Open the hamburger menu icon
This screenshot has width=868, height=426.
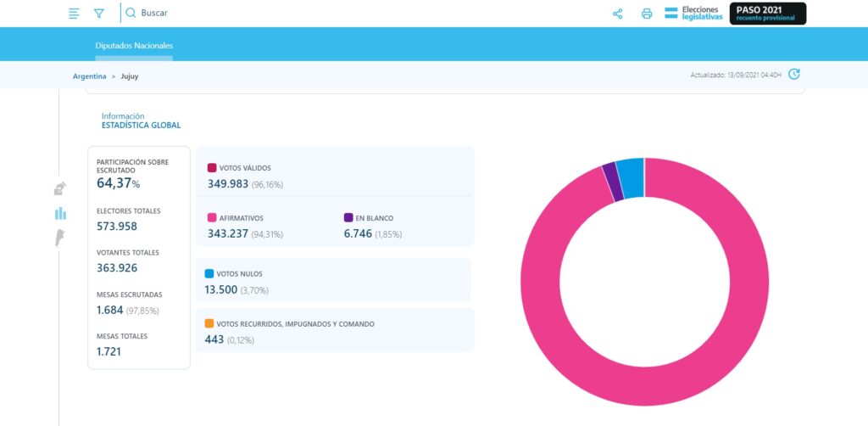[74, 14]
